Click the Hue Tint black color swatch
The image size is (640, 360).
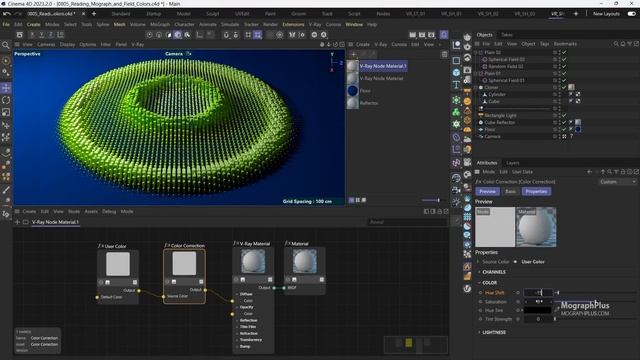pos(538,310)
